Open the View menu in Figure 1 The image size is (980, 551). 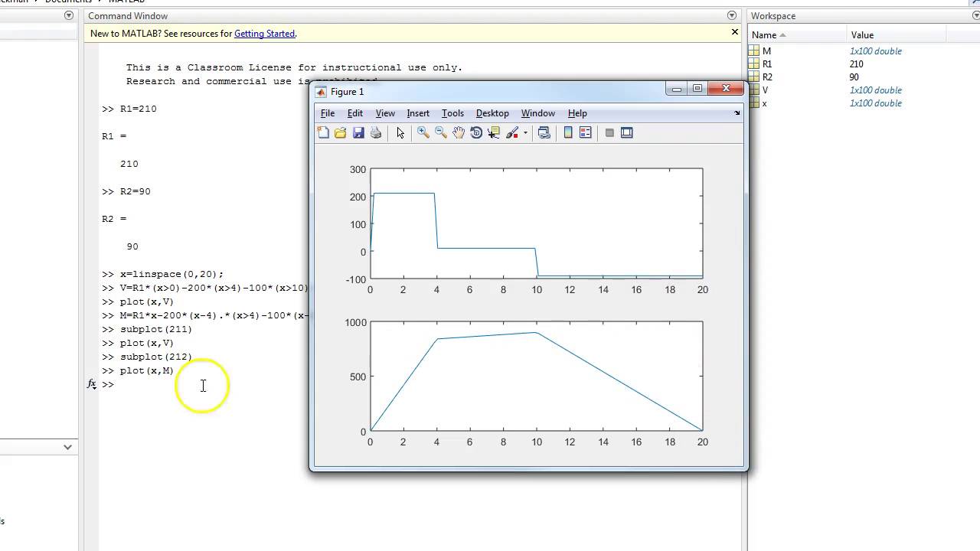coord(385,113)
